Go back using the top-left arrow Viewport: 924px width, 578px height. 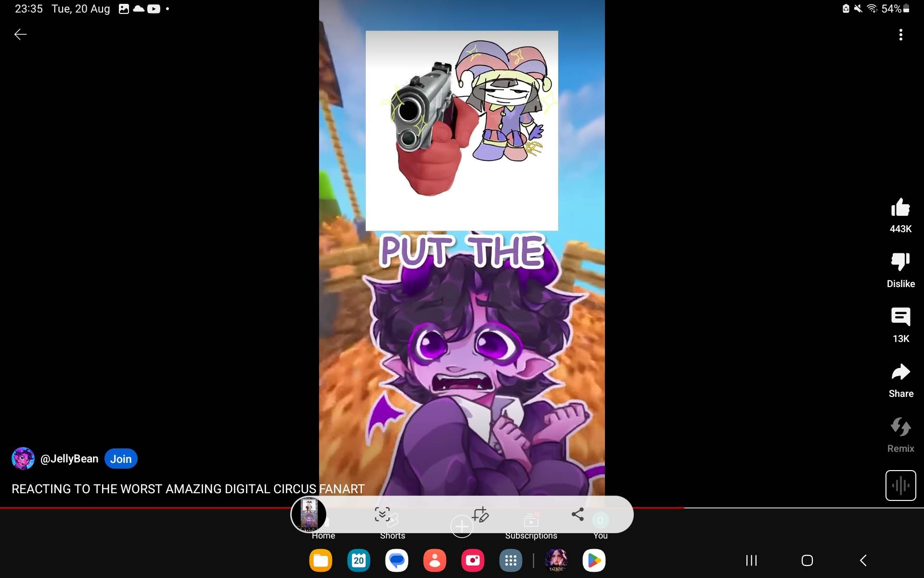click(20, 34)
